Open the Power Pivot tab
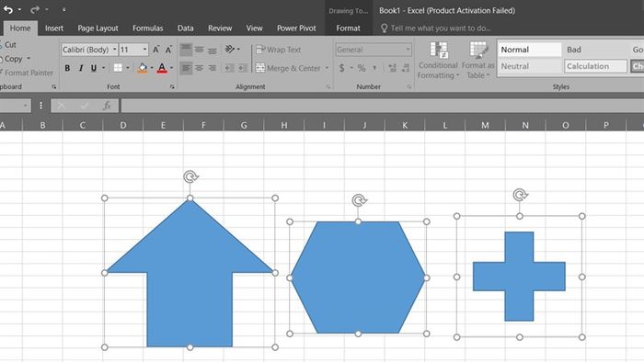The height and width of the screenshot is (362, 644). coord(296,28)
